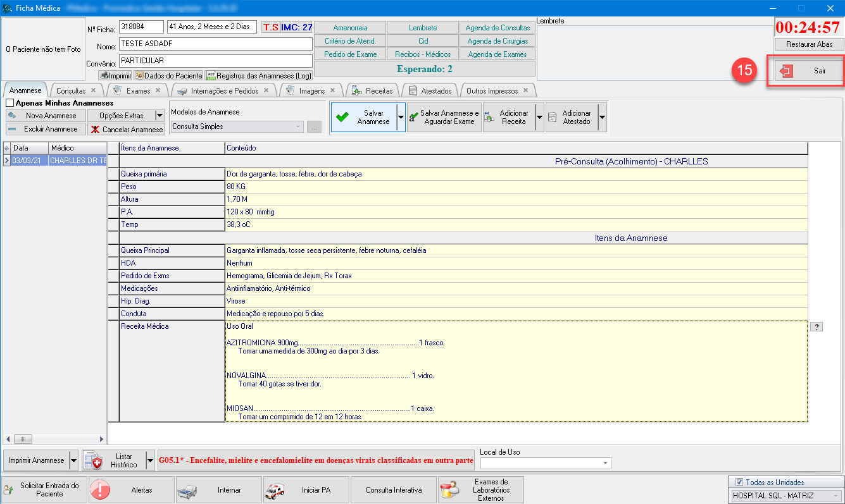Click the Exames de Laboratórios Externos icon
This screenshot has height=504, width=845.
point(450,490)
